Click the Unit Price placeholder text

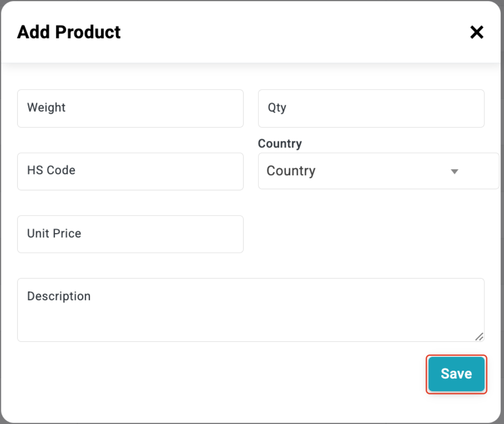click(54, 233)
